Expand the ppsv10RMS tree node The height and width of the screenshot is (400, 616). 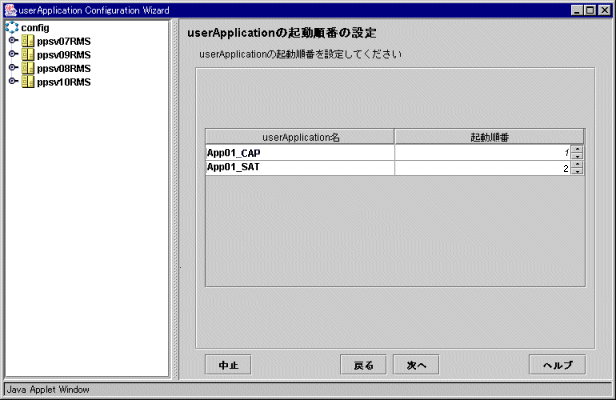(x=13, y=81)
